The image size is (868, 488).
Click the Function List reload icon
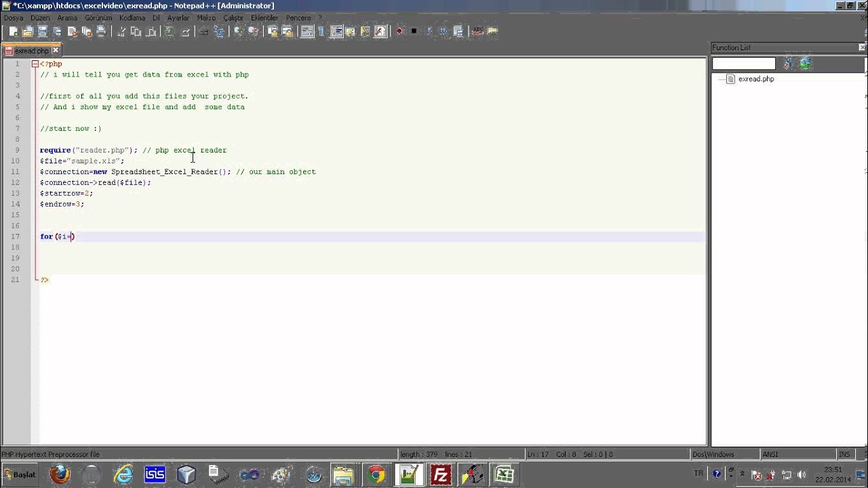tap(805, 63)
